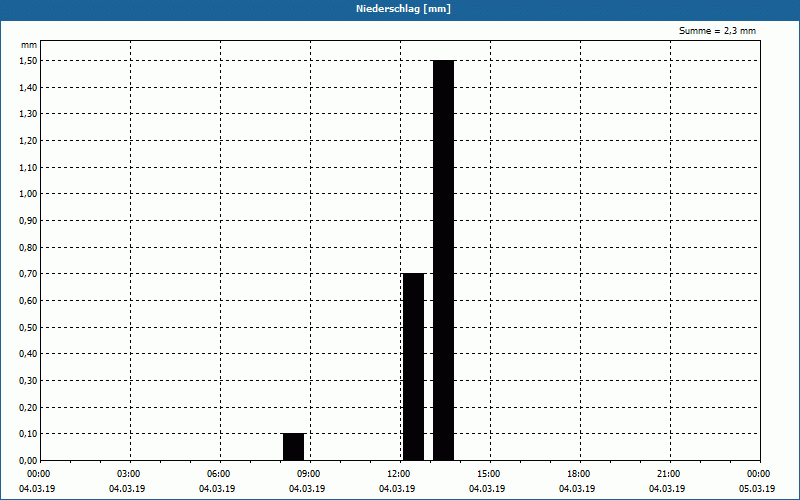Click the "1,40" y-axis value
Image resolution: width=800 pixels, height=500 pixels.
(28, 88)
